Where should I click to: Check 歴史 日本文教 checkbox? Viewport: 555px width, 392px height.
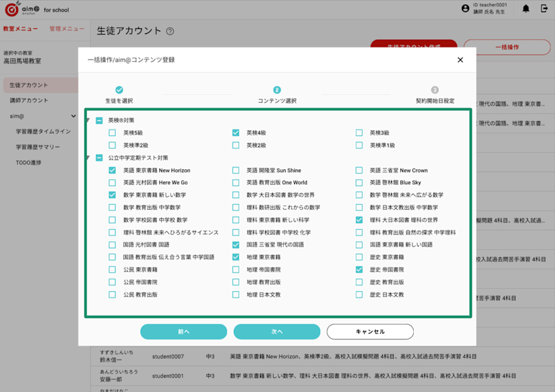tap(359, 294)
